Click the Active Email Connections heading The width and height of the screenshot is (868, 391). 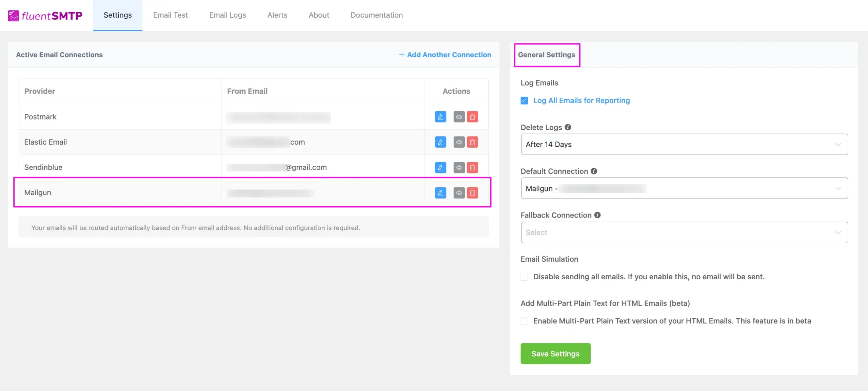coord(59,55)
